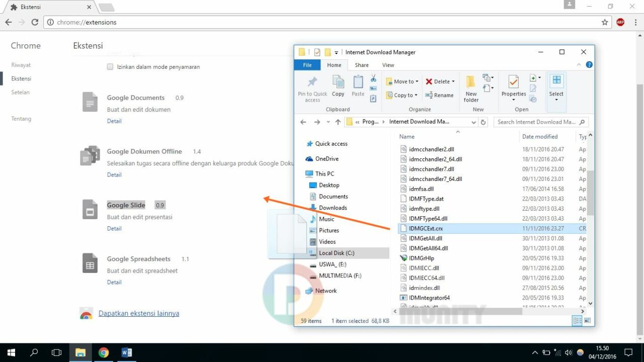Image resolution: width=644 pixels, height=362 pixels.
Task: Open 'Dapatkan ekstensi lainnya' link
Action: point(139,313)
